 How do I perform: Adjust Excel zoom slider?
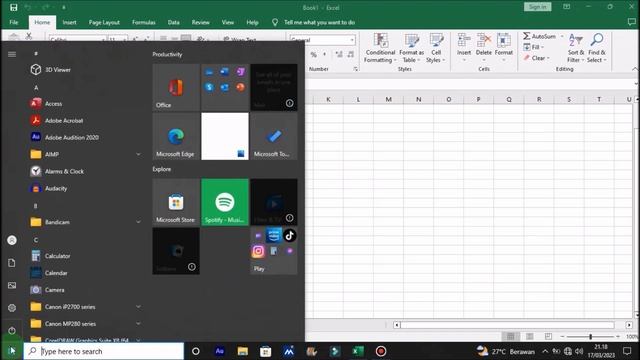[x=590, y=336]
